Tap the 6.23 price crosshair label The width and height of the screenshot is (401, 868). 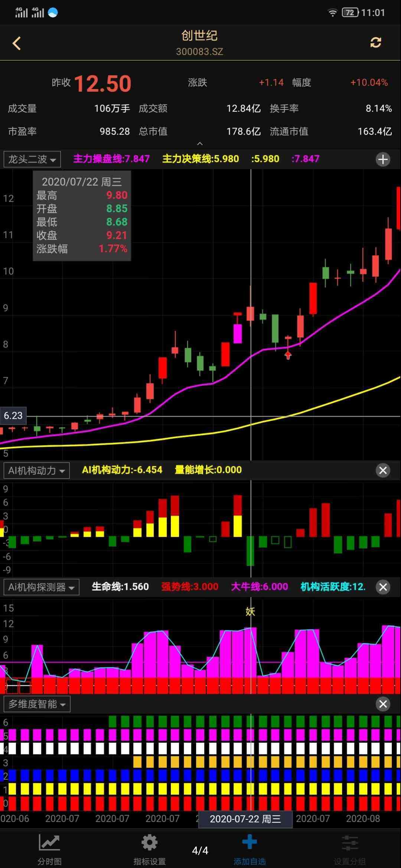coord(13,416)
